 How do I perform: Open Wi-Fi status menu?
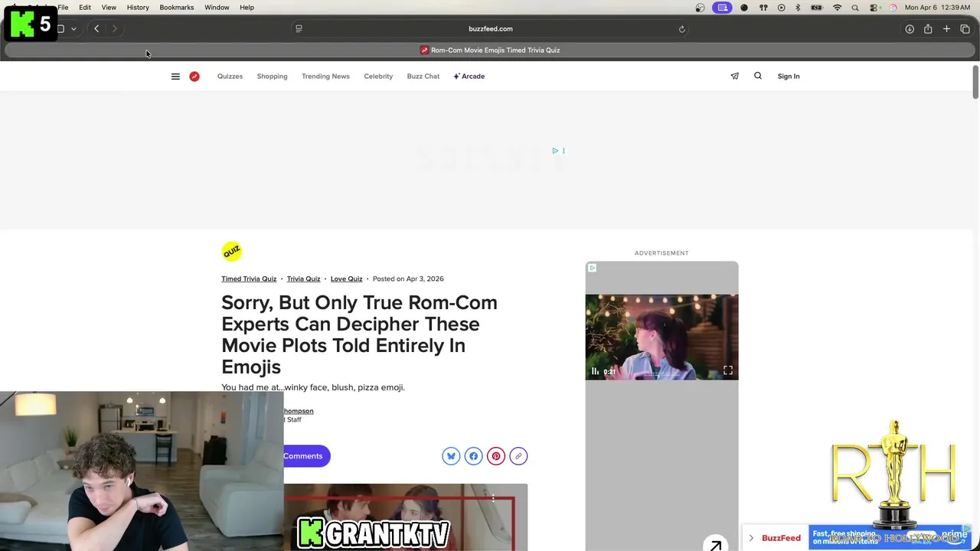[x=837, y=8]
